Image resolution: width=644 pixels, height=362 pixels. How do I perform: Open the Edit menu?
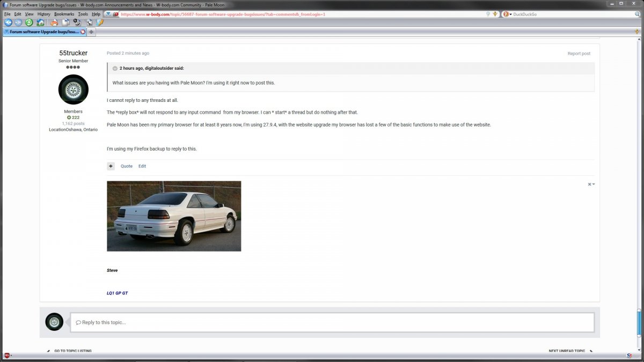click(x=18, y=14)
